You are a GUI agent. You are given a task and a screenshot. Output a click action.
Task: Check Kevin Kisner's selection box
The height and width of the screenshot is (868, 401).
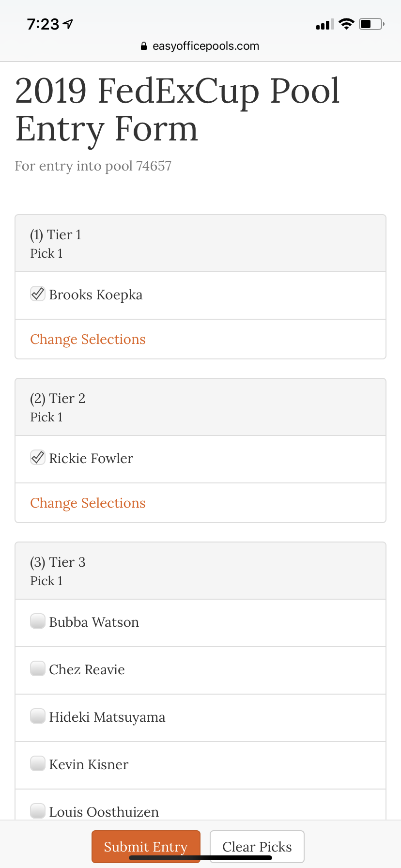pyautogui.click(x=37, y=763)
